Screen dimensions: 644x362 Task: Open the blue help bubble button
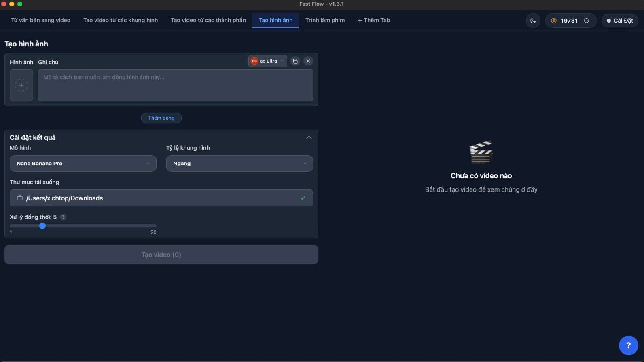coord(628,345)
